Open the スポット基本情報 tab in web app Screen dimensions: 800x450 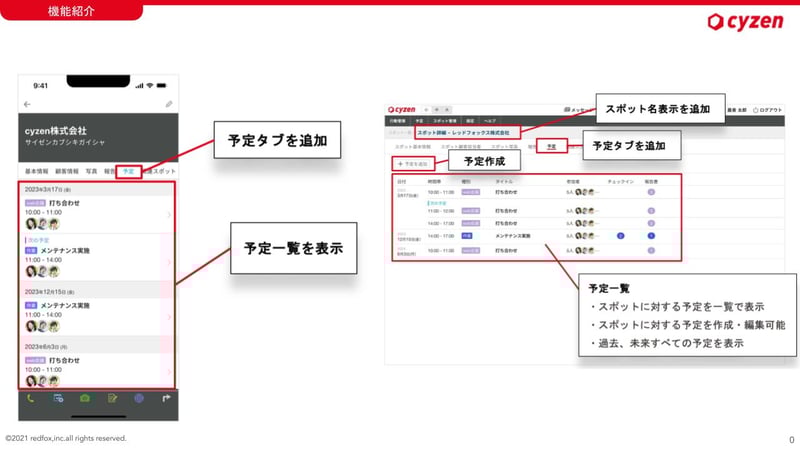(413, 146)
